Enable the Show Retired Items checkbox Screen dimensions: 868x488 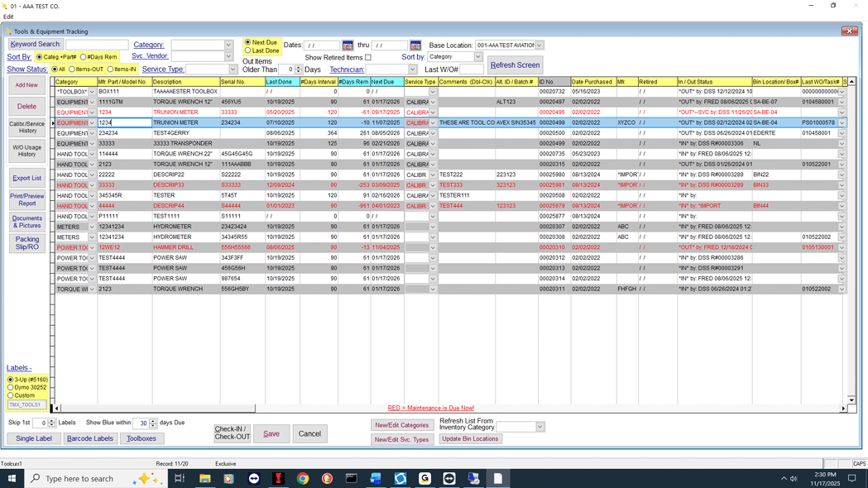[367, 56]
